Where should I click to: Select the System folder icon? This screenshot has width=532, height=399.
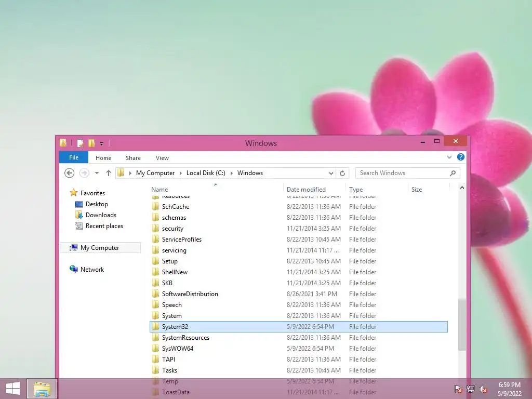155,315
